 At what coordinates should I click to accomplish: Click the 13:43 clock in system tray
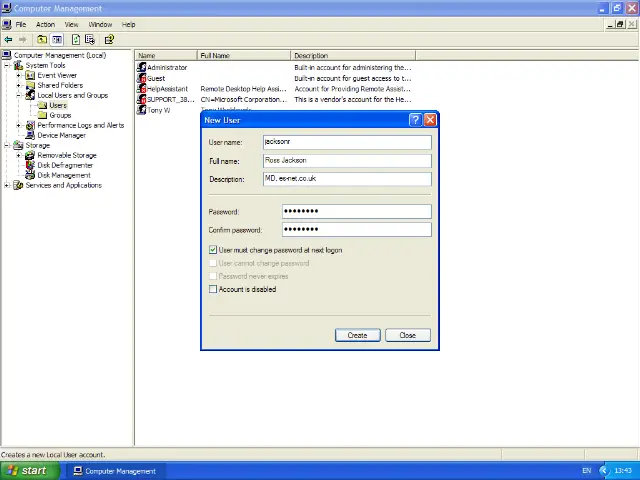(x=623, y=471)
